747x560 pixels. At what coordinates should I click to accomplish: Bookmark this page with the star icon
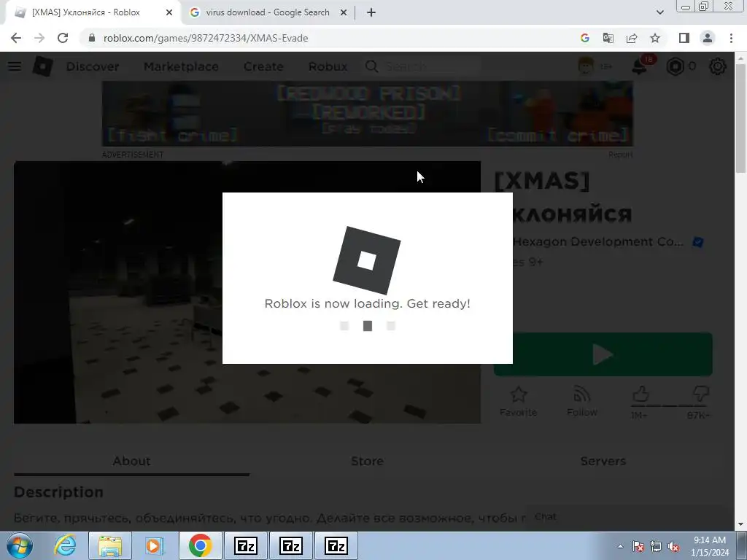(655, 38)
